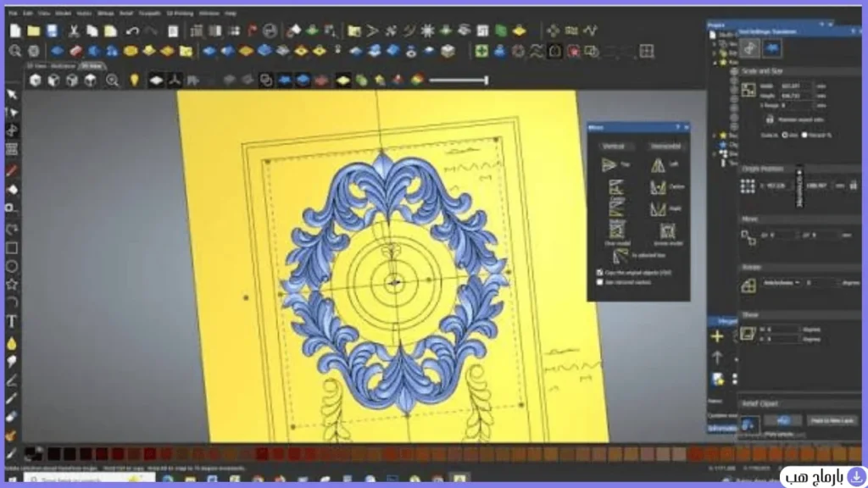868x488 pixels.
Task: Select the mm scale radio button
Action: tap(785, 135)
